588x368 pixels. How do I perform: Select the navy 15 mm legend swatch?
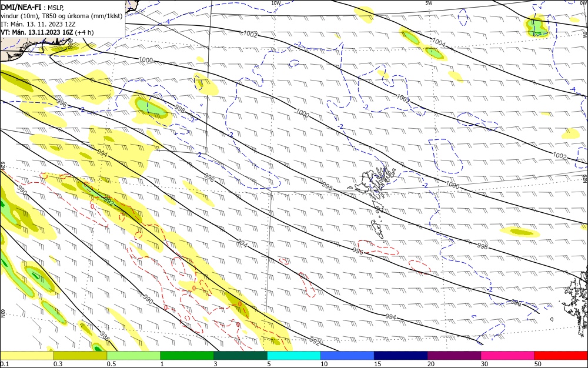pyautogui.click(x=401, y=356)
